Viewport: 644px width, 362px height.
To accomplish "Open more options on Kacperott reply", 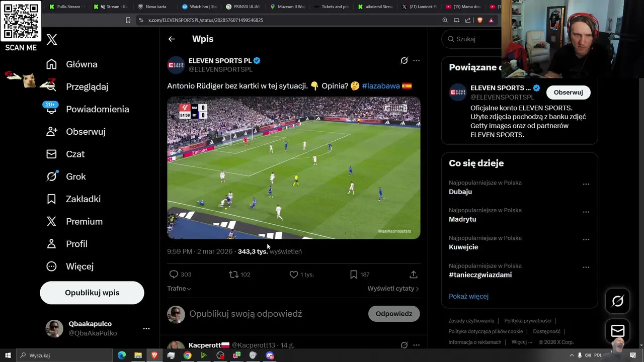I will click(416, 345).
